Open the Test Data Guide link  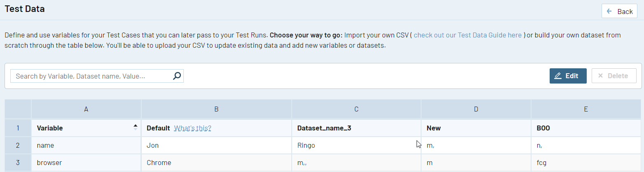pyautogui.click(x=468, y=35)
